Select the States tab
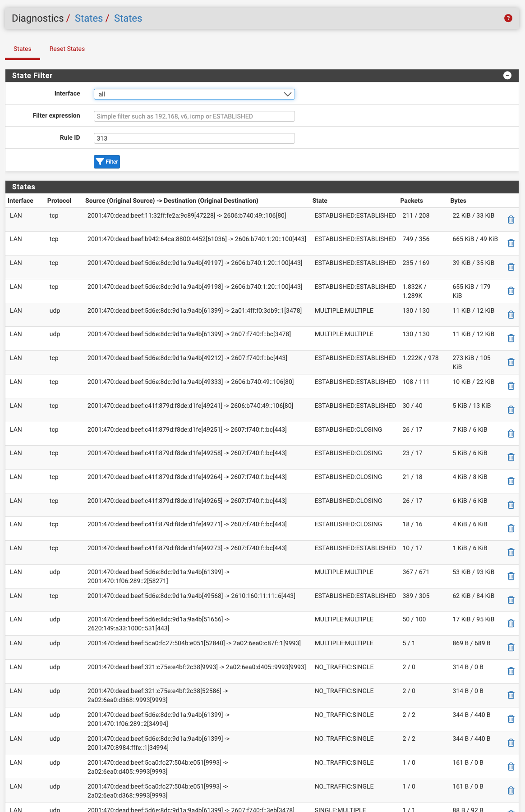The width and height of the screenshot is (525, 812). tap(23, 49)
